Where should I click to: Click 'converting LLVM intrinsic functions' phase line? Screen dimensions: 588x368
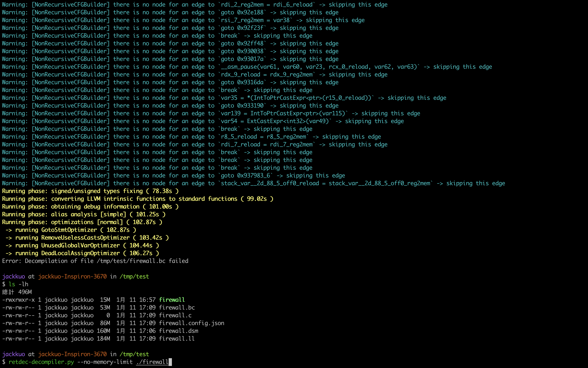138,199
